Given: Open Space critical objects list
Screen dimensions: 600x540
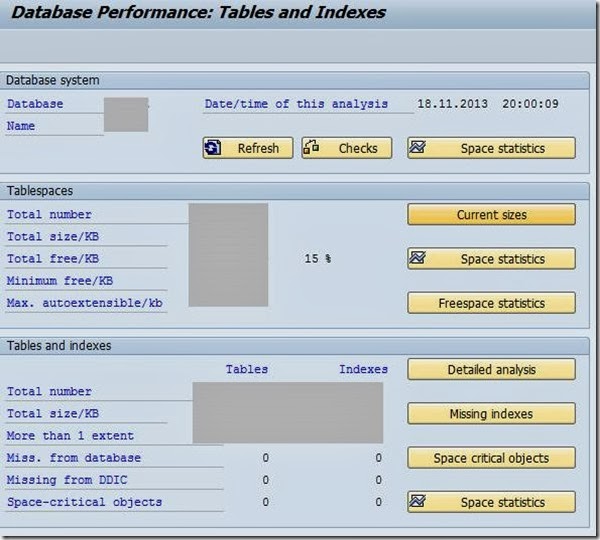Looking at the screenshot, I should point(491,458).
